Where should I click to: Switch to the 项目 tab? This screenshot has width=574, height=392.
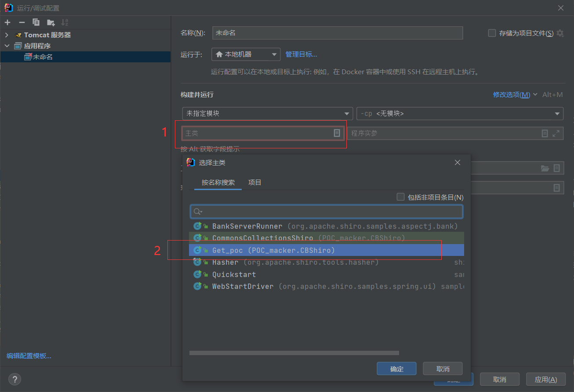pos(255,183)
